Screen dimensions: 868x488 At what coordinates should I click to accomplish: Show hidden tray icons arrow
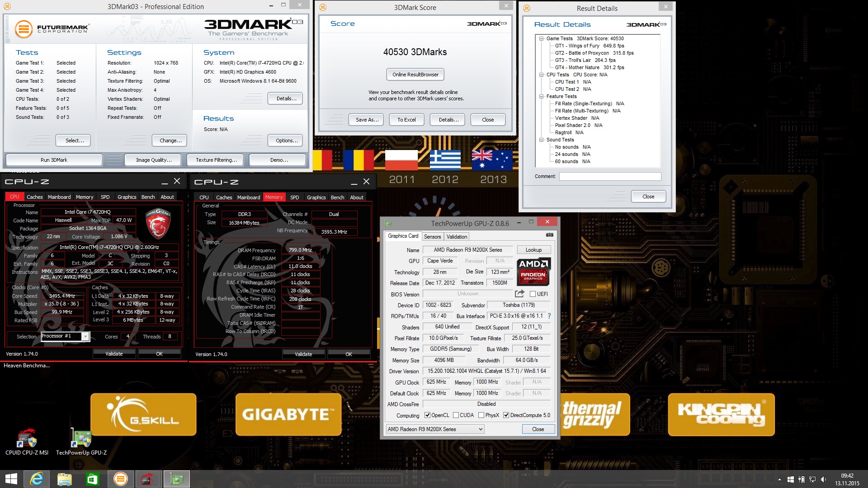click(x=779, y=479)
